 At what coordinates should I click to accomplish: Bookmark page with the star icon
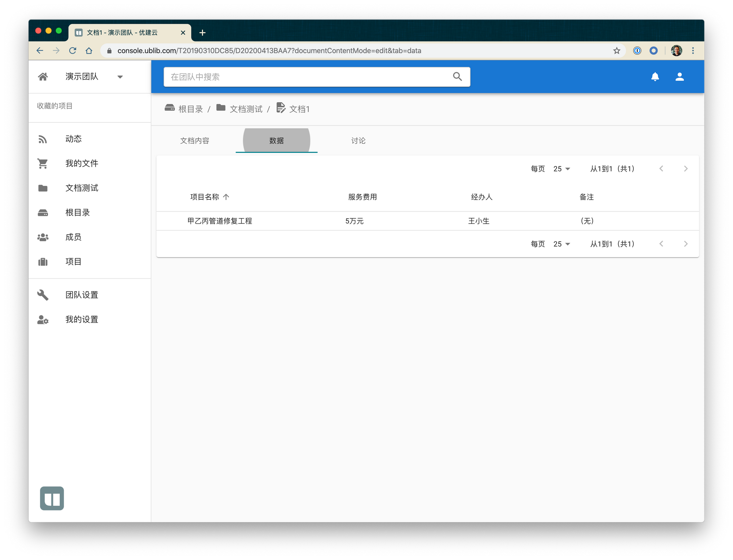[616, 51]
